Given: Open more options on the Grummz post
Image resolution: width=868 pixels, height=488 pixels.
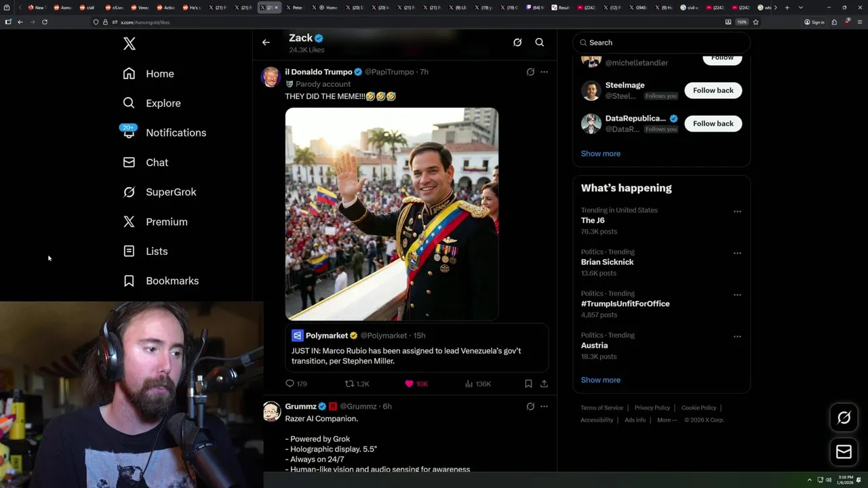Looking at the screenshot, I should pyautogui.click(x=544, y=407).
